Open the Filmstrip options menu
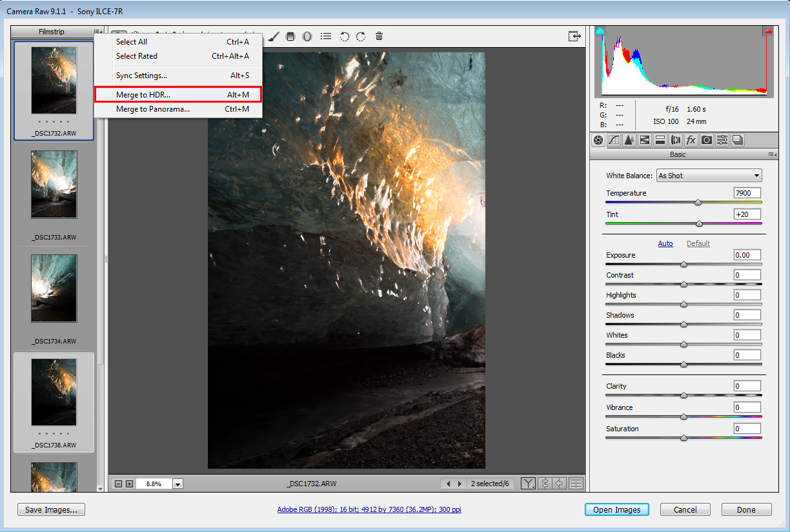 click(x=97, y=32)
